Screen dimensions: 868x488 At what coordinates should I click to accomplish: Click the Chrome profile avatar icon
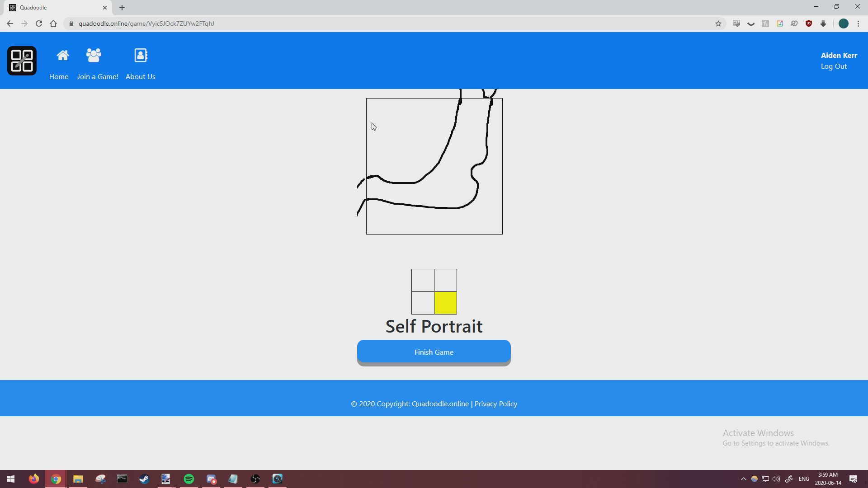coord(843,23)
